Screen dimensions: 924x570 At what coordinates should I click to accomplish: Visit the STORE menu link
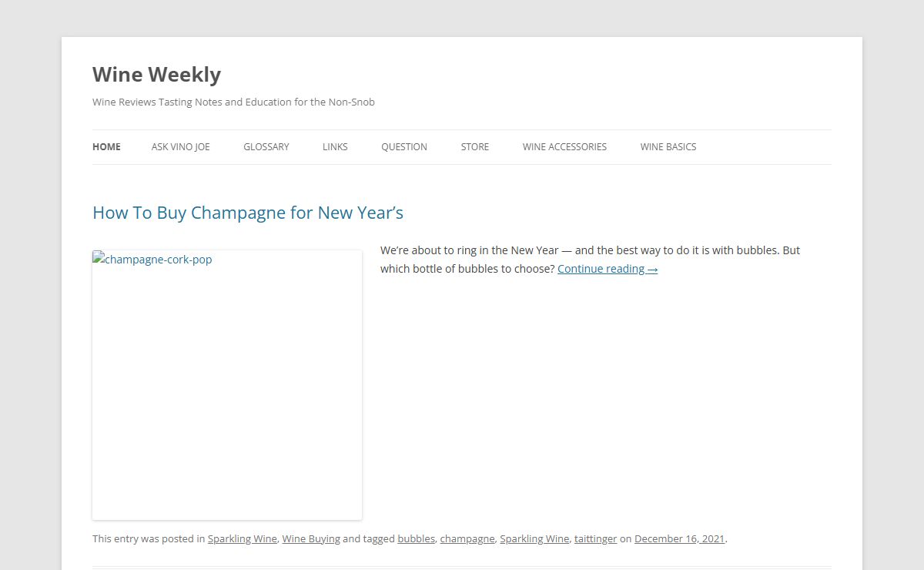pos(475,147)
